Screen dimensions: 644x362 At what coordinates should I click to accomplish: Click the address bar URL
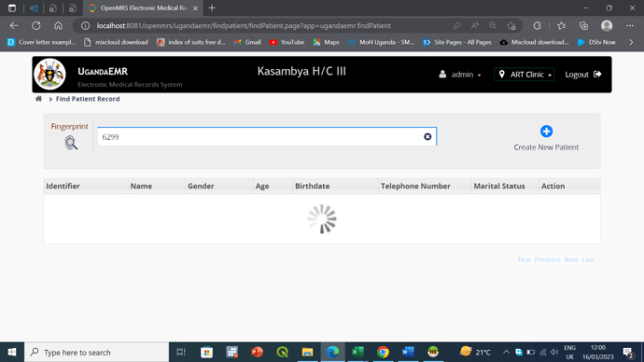pyautogui.click(x=244, y=25)
